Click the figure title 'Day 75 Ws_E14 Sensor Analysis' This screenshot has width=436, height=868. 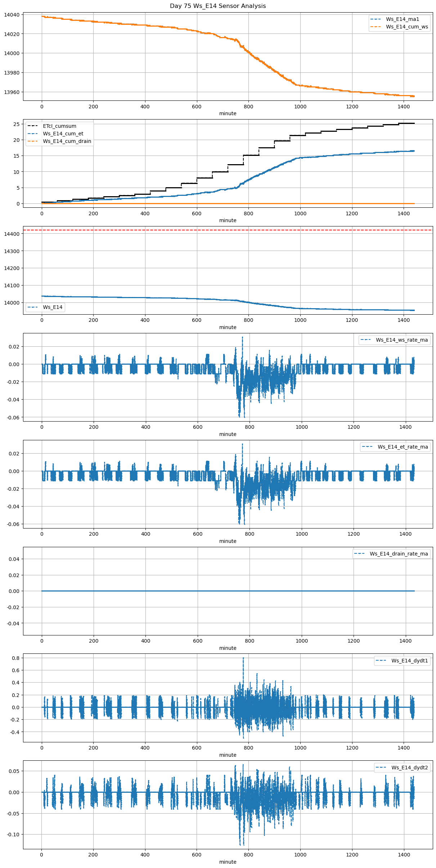218,6
